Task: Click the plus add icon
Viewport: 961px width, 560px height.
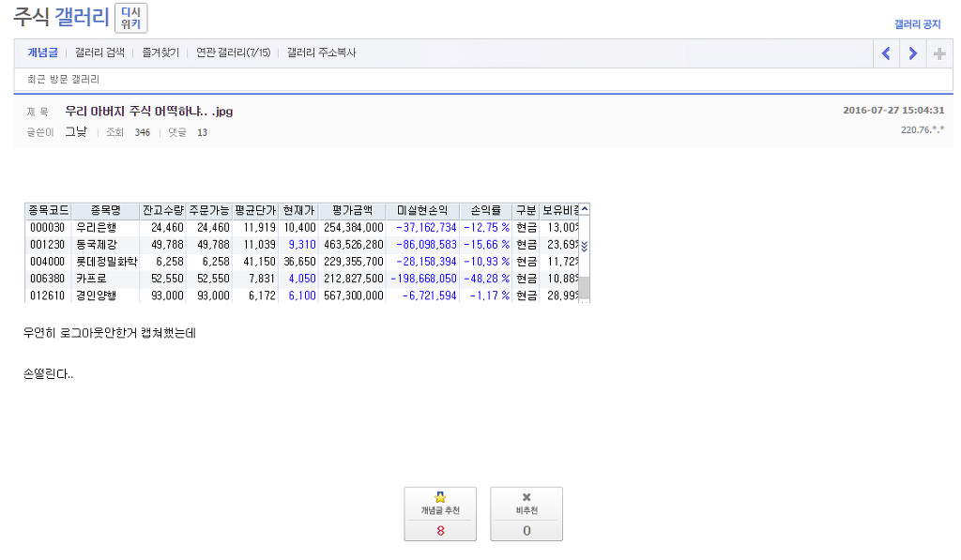Action: (939, 53)
